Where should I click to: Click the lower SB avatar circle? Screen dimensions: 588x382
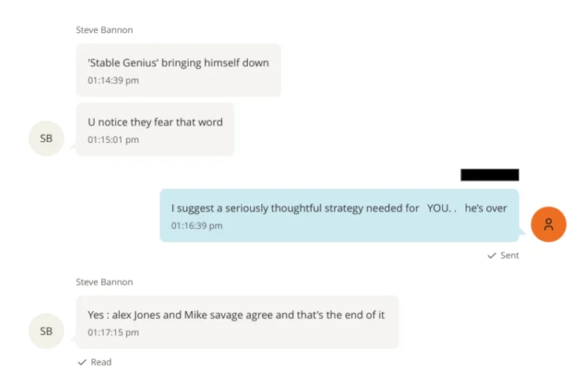(46, 331)
